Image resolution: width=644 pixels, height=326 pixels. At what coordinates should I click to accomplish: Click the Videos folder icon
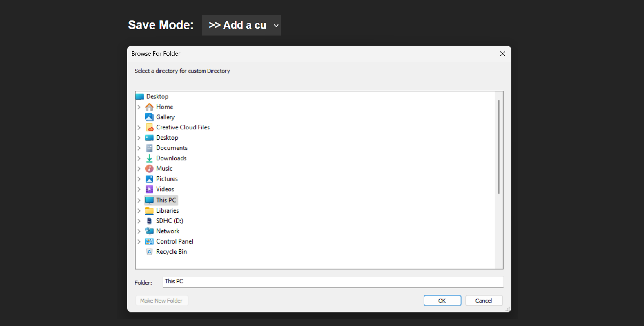pos(150,189)
